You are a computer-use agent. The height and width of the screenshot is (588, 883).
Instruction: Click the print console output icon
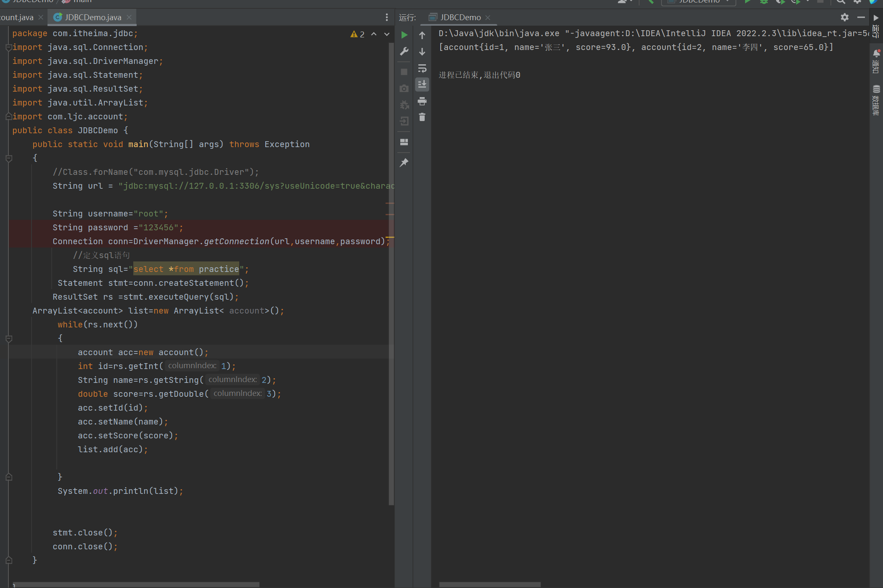(422, 101)
